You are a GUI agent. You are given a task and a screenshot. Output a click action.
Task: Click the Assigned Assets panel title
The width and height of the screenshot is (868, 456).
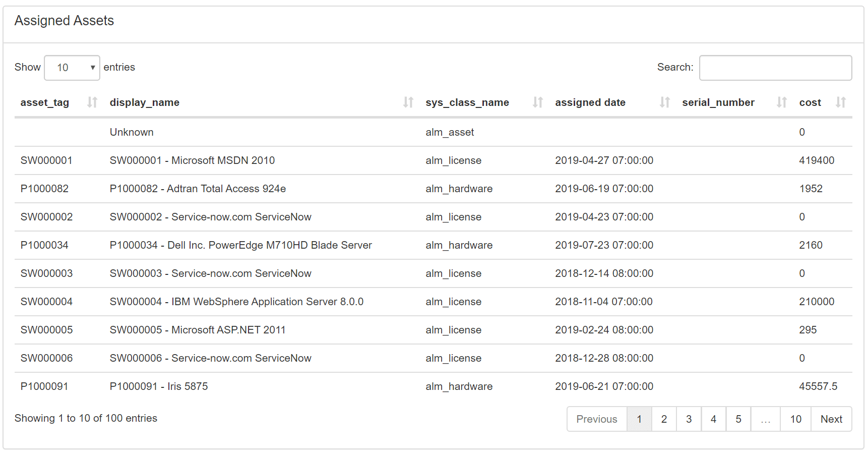(x=64, y=21)
